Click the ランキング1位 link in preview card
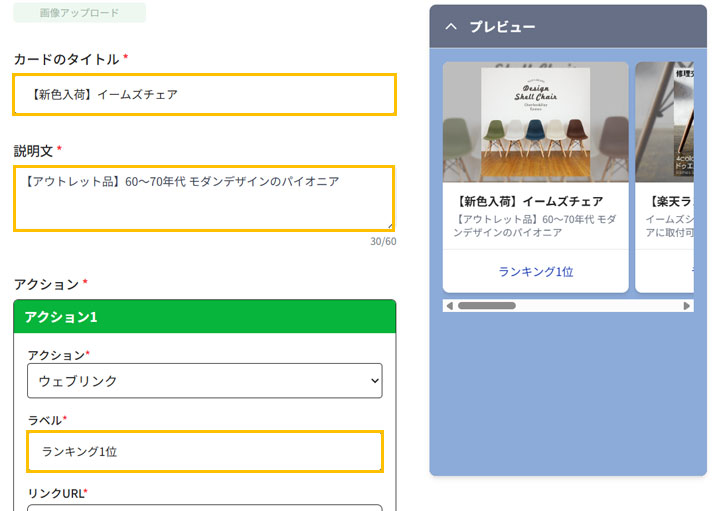Screen dimensions: 715x511 point(536,271)
